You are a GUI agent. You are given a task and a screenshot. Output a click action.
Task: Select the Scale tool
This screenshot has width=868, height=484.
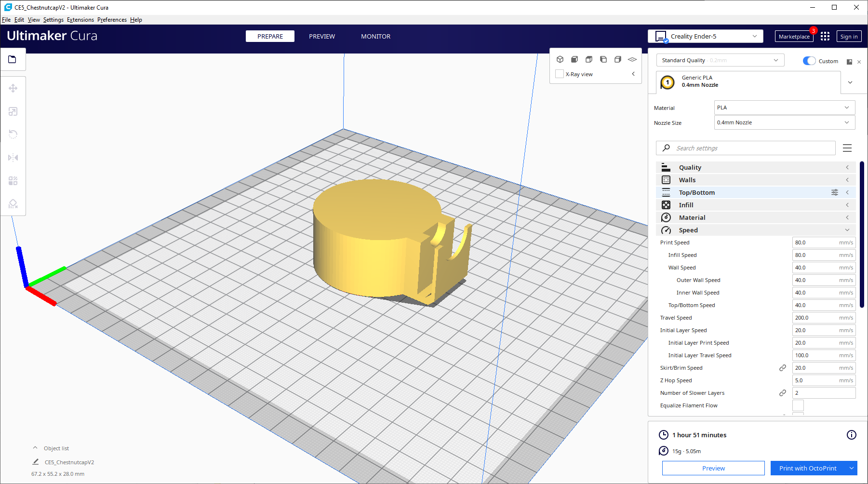13,111
